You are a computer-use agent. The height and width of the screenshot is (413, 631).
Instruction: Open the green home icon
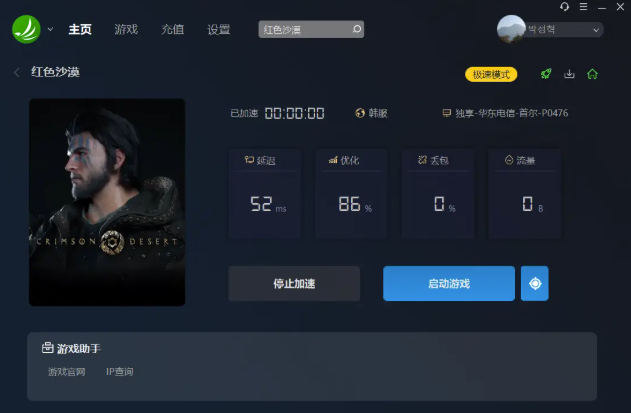point(592,74)
